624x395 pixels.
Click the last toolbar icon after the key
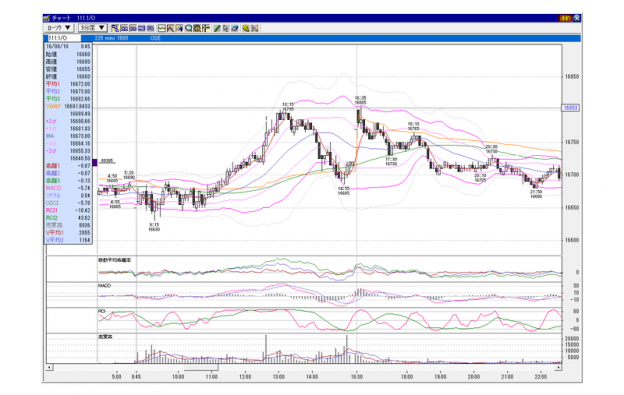coord(254,28)
